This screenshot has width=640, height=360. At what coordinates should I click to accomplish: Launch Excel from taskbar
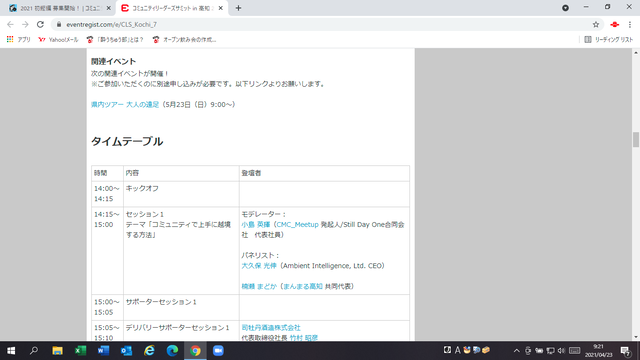[80, 351]
